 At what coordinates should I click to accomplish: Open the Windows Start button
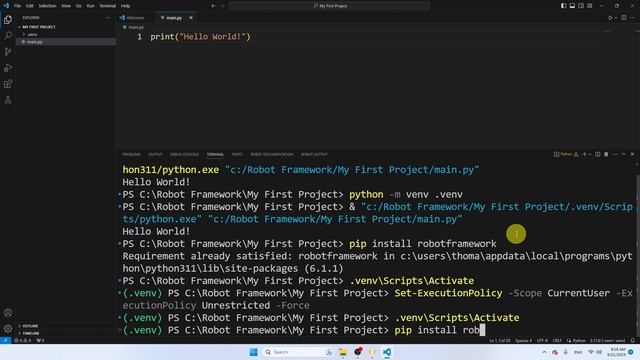pos(253,352)
